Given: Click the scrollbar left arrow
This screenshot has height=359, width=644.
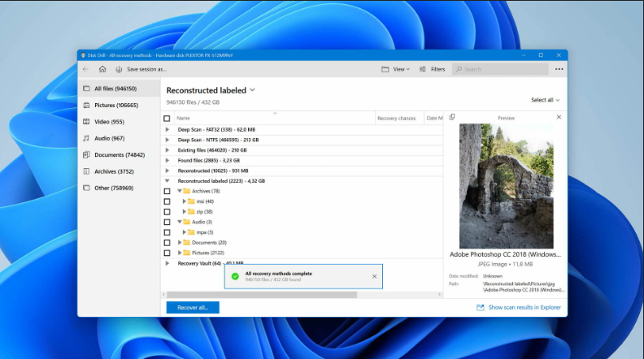Looking at the screenshot, I should click(x=164, y=295).
